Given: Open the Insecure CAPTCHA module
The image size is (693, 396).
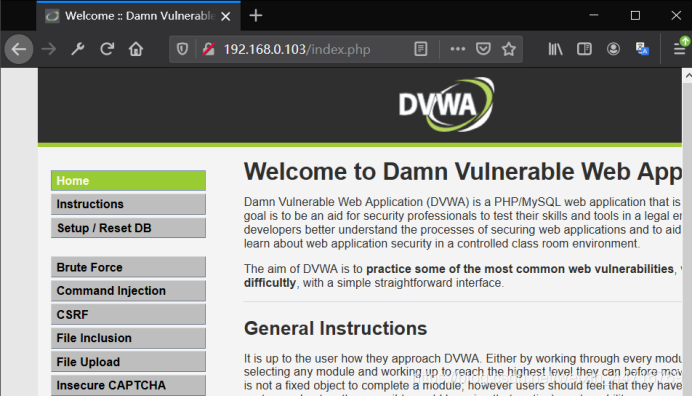Looking at the screenshot, I should click(128, 385).
